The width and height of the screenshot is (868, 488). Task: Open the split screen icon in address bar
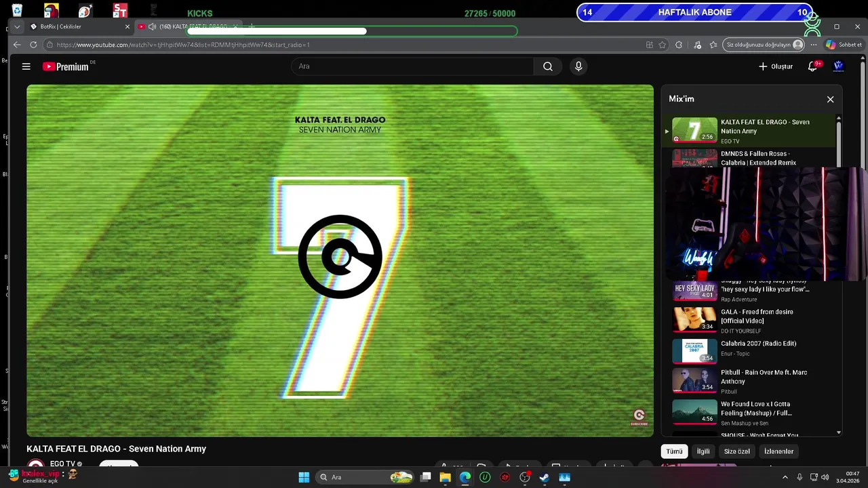point(650,45)
